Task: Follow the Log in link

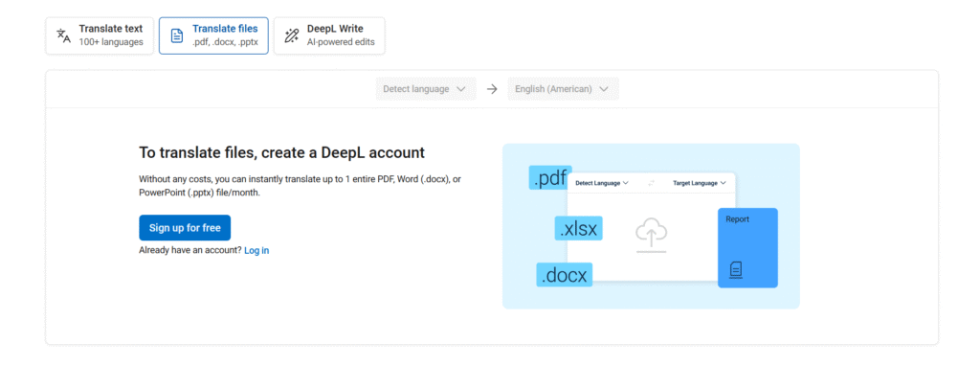Action: point(256,250)
